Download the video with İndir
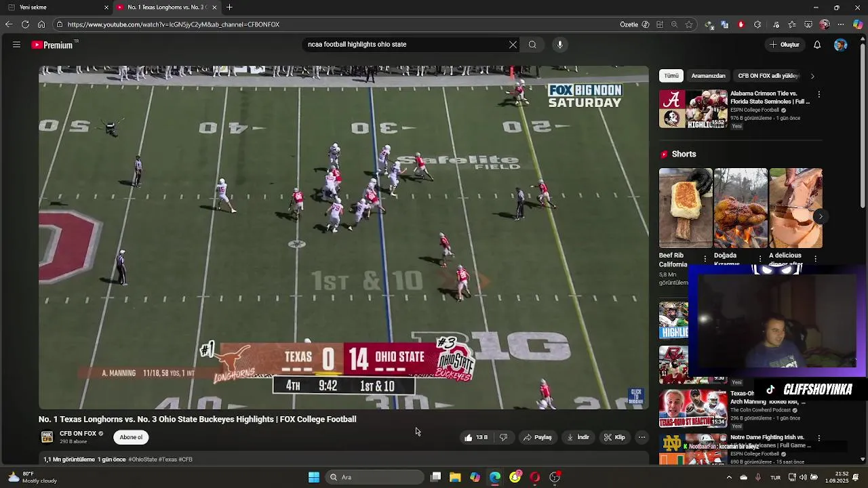868x488 pixels. tap(578, 437)
